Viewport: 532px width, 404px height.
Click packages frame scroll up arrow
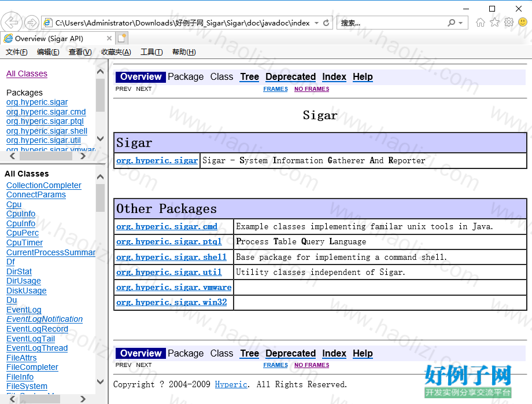pos(100,72)
